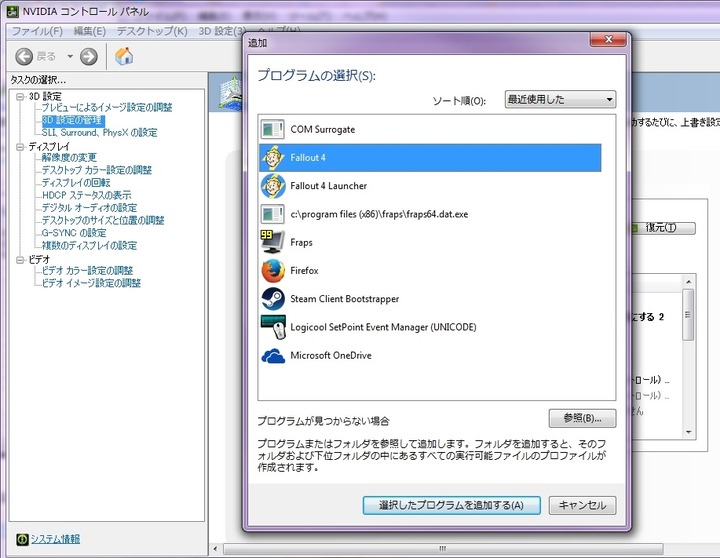720x558 pixels.
Task: Click the COM Surrogate program icon
Action: 273,130
